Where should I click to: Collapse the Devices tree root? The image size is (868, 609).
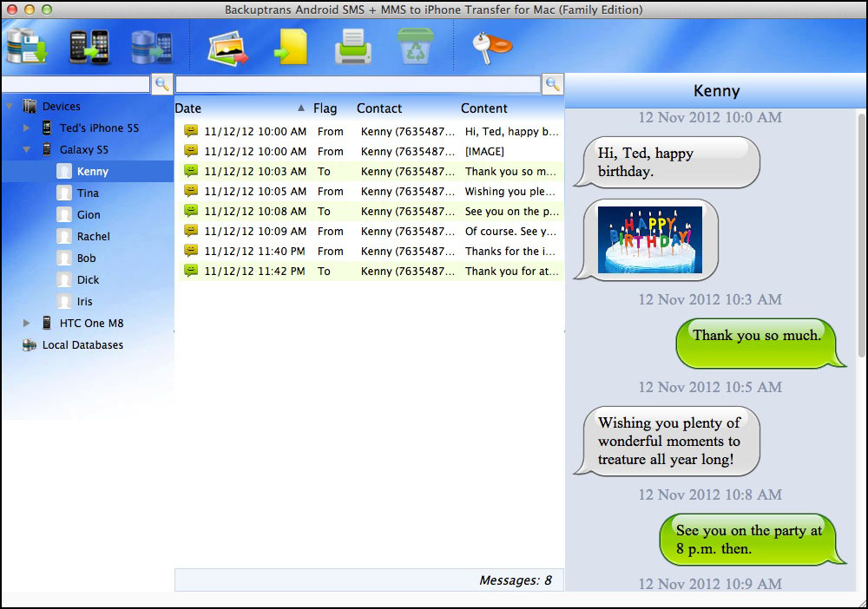[9, 106]
